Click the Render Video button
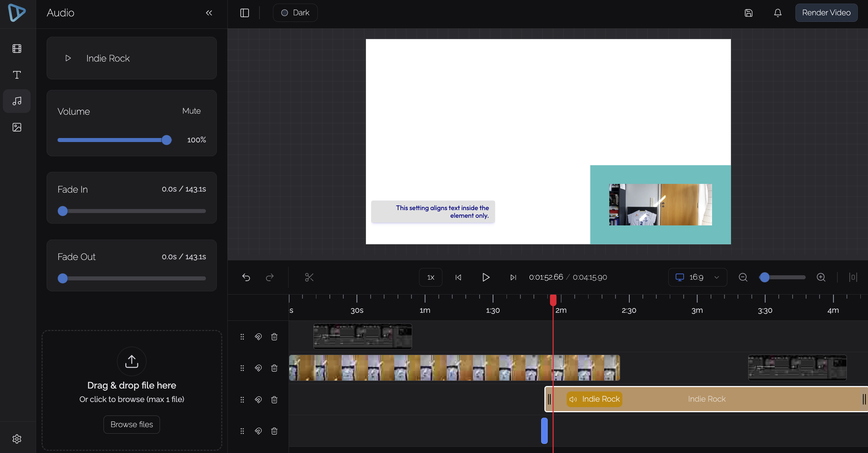The width and height of the screenshot is (868, 453). tap(826, 13)
